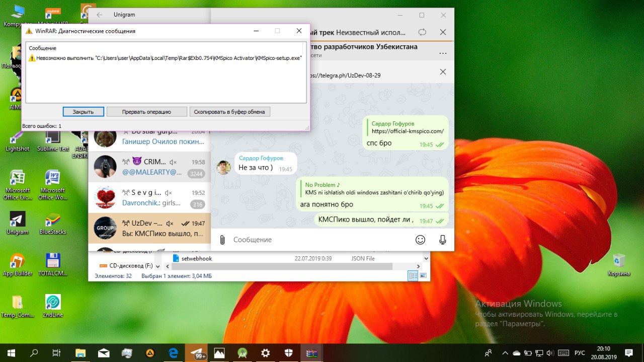Image resolution: width=644 pixels, height=362 pixels.
Task: Open the Windows Start menu
Action: coord(11,353)
